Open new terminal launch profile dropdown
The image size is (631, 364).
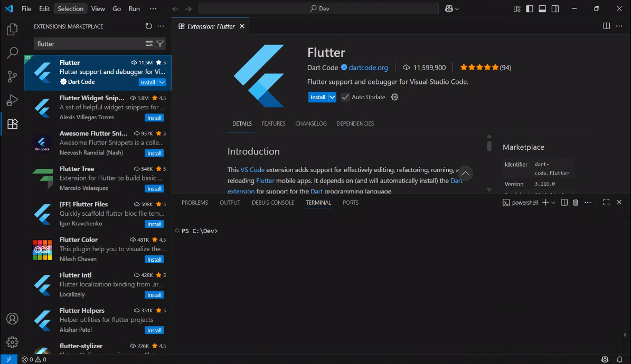(x=553, y=203)
